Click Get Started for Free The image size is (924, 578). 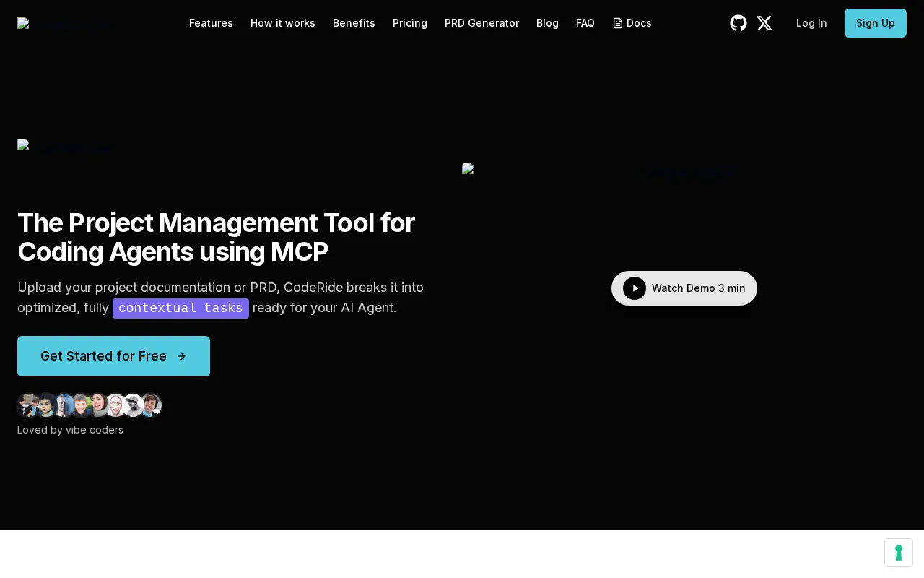pyautogui.click(x=113, y=356)
